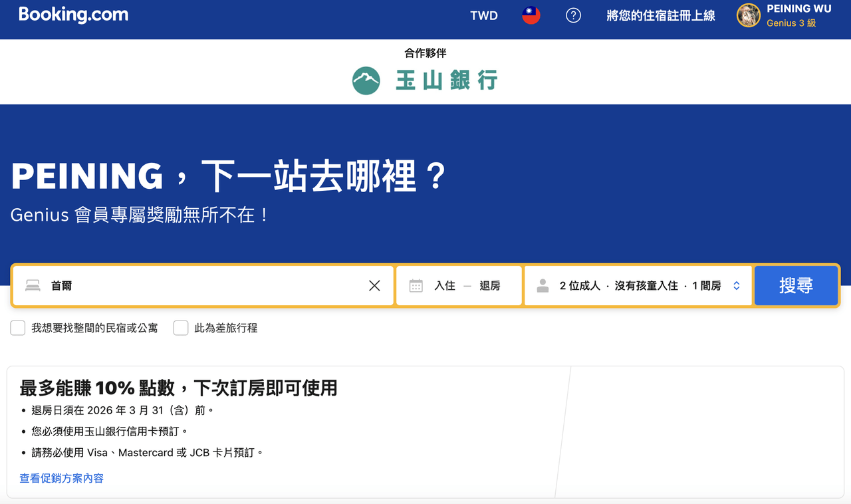Check 我想要找整間的民宿或公寓 checkbox
Screen dimensions: 851x504
(18, 328)
